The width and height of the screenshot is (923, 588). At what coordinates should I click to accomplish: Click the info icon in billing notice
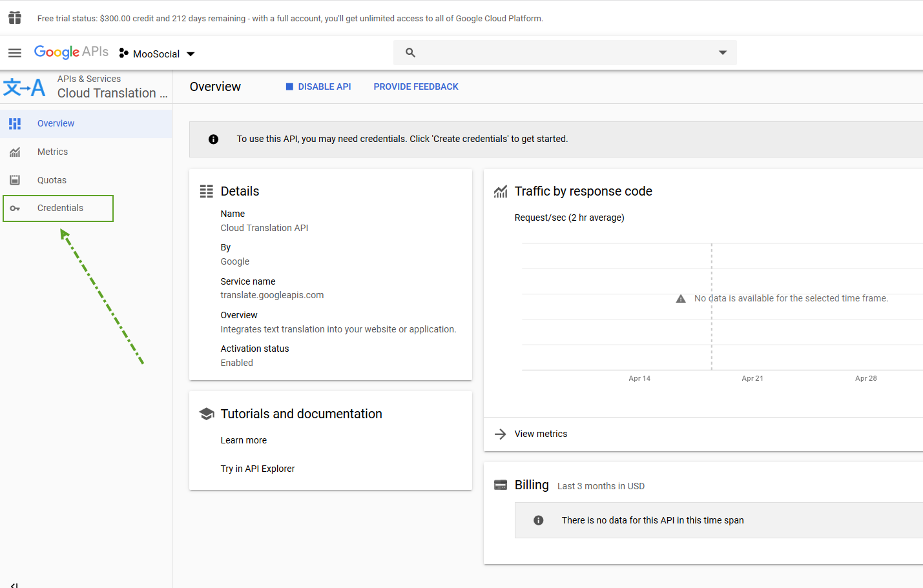point(539,520)
